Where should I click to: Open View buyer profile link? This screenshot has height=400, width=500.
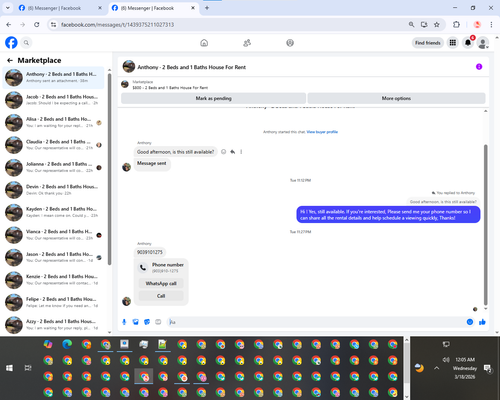coord(322,132)
